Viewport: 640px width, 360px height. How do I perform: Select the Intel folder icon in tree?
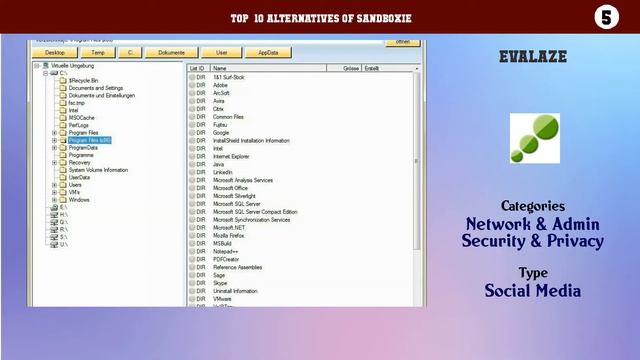pos(63,110)
